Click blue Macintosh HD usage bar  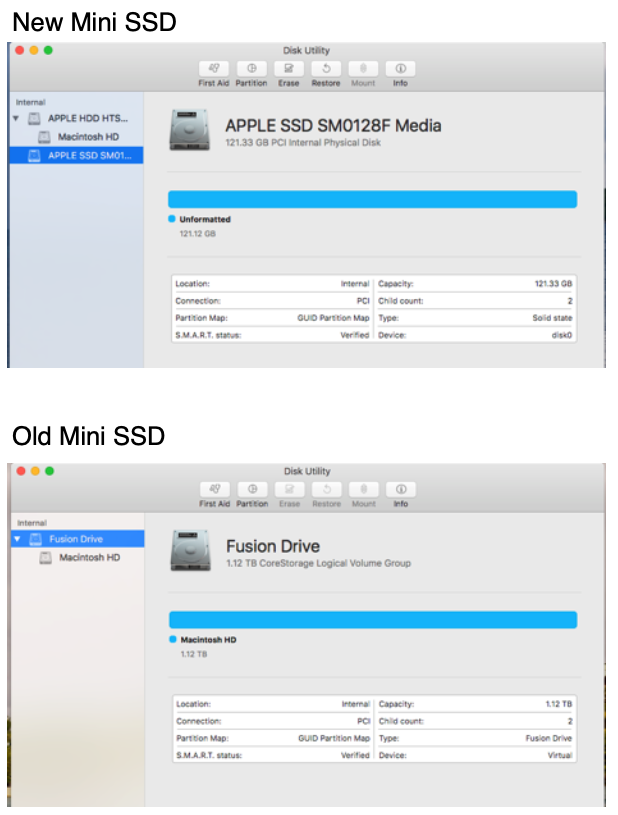coord(373,620)
